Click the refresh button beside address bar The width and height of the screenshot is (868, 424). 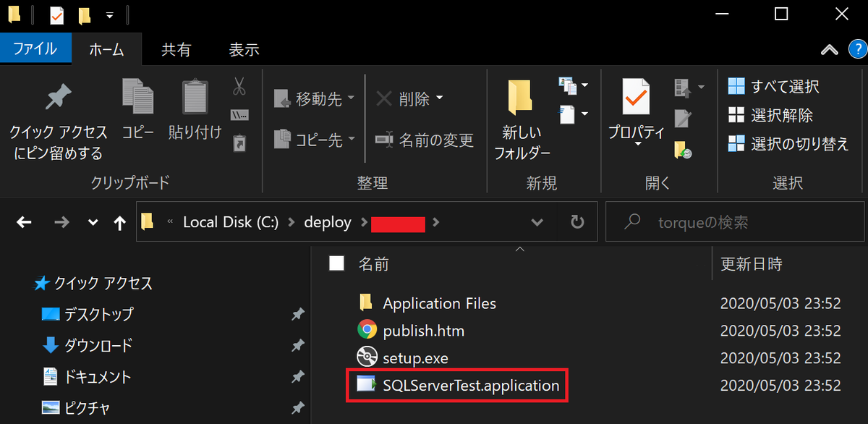click(577, 222)
